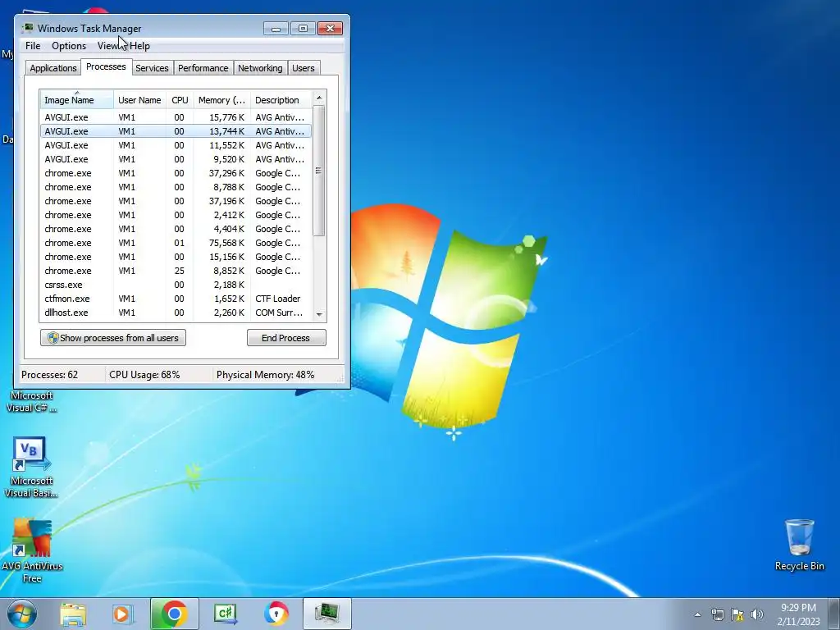Open the Chrome shield app in taskbar
The image size is (840, 630).
[x=276, y=614]
